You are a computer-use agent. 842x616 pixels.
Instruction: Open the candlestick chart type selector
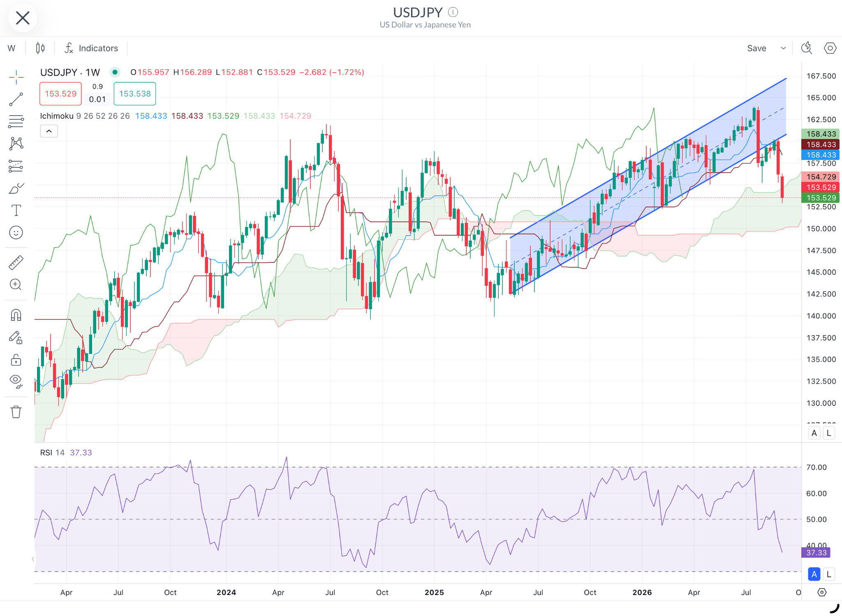coord(40,48)
